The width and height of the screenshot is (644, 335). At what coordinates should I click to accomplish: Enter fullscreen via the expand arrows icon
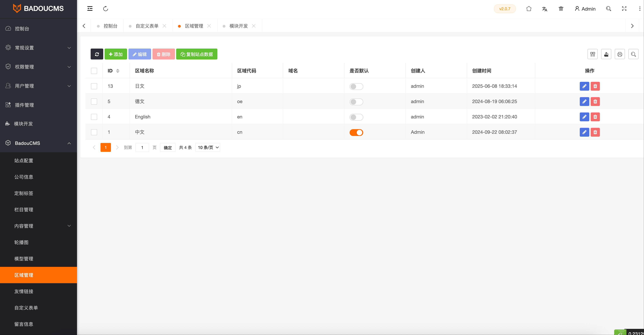pyautogui.click(x=624, y=9)
